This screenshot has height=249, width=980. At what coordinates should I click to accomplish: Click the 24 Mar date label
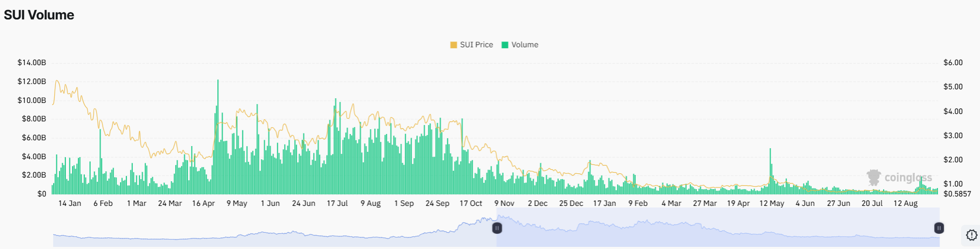click(170, 203)
